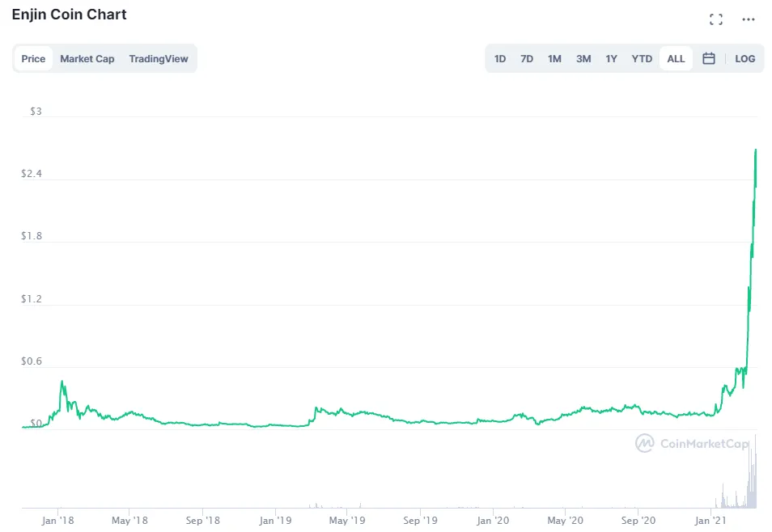Select the 1M time range
Screen dimensions: 772x532
coord(554,58)
